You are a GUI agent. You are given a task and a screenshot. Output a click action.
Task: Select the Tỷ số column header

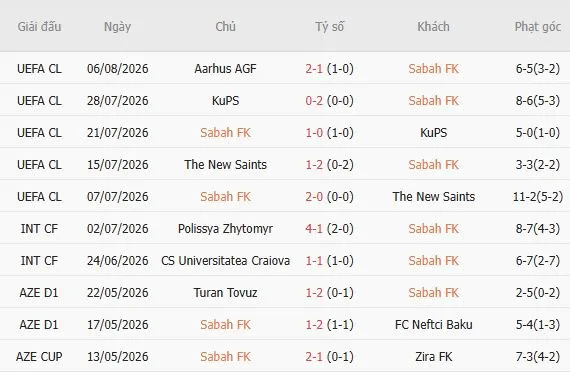pyautogui.click(x=329, y=27)
